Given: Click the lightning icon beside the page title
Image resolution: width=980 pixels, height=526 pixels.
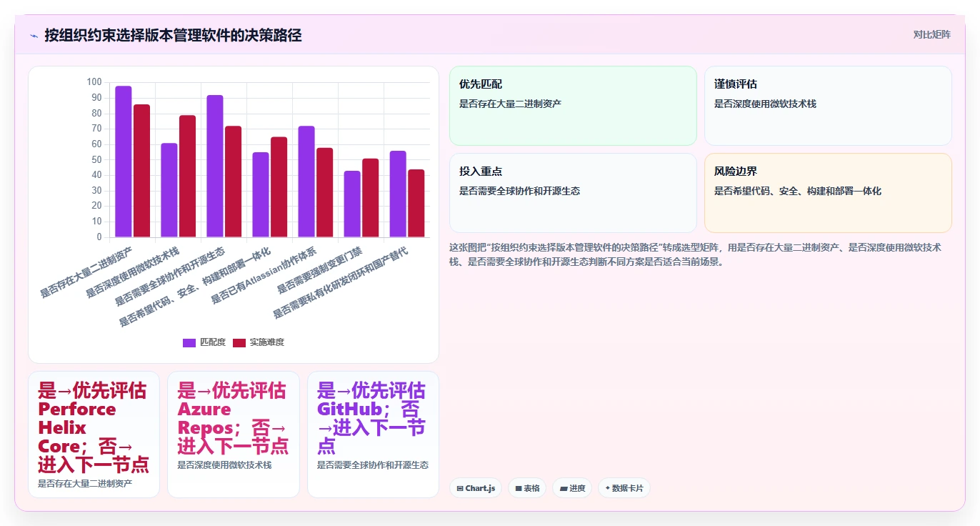Looking at the screenshot, I should 34,35.
